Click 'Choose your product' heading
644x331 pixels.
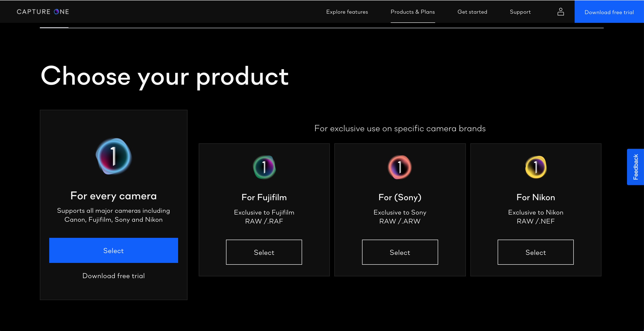tap(165, 77)
